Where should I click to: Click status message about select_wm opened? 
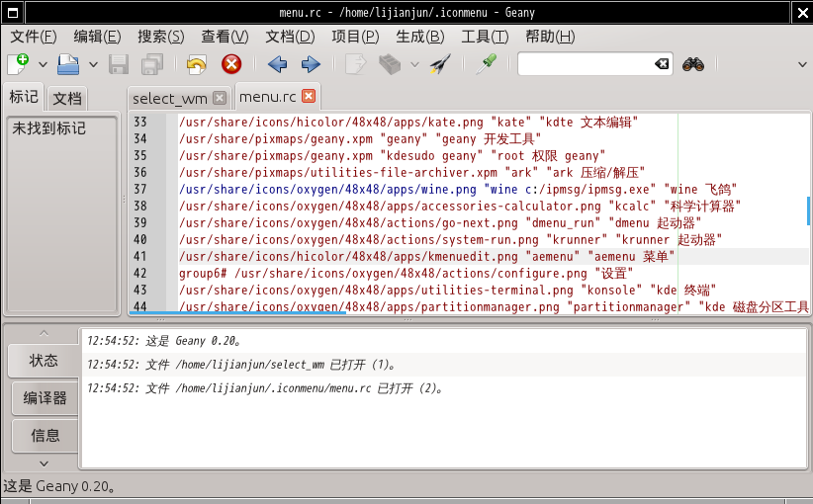tap(241, 365)
